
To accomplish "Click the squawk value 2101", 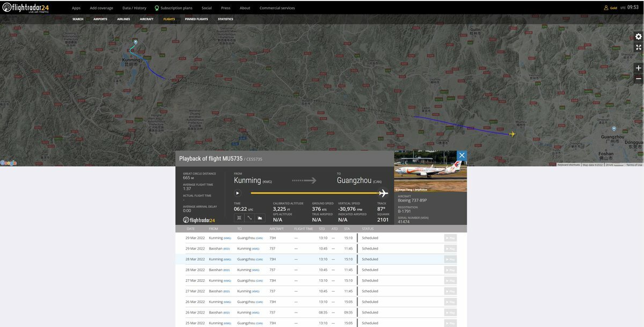I will point(383,220).
